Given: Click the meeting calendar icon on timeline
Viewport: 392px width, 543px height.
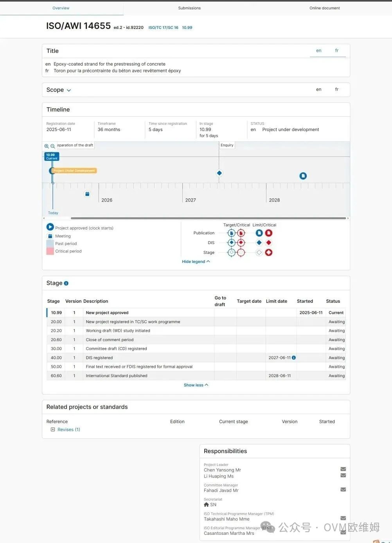Looking at the screenshot, I should [x=87, y=194].
